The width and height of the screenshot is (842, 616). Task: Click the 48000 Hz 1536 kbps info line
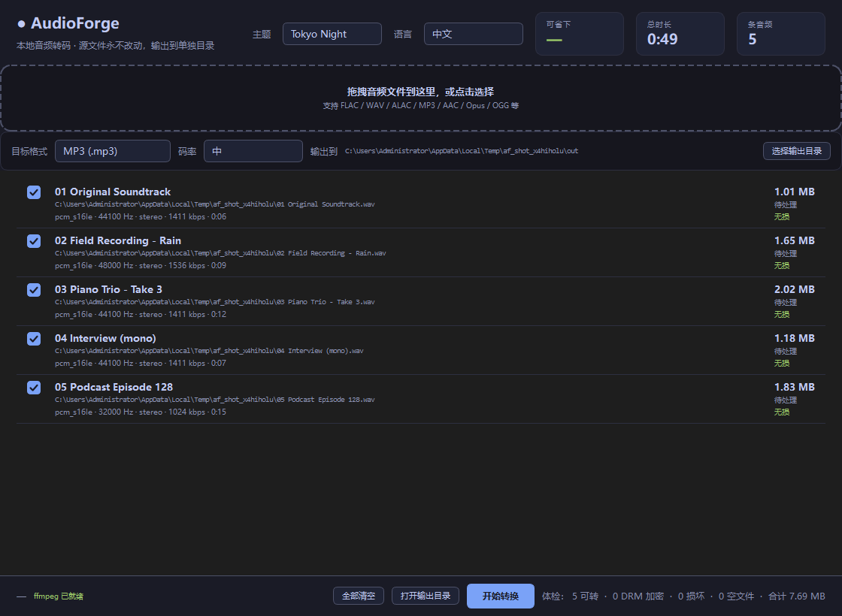pyautogui.click(x=140, y=266)
